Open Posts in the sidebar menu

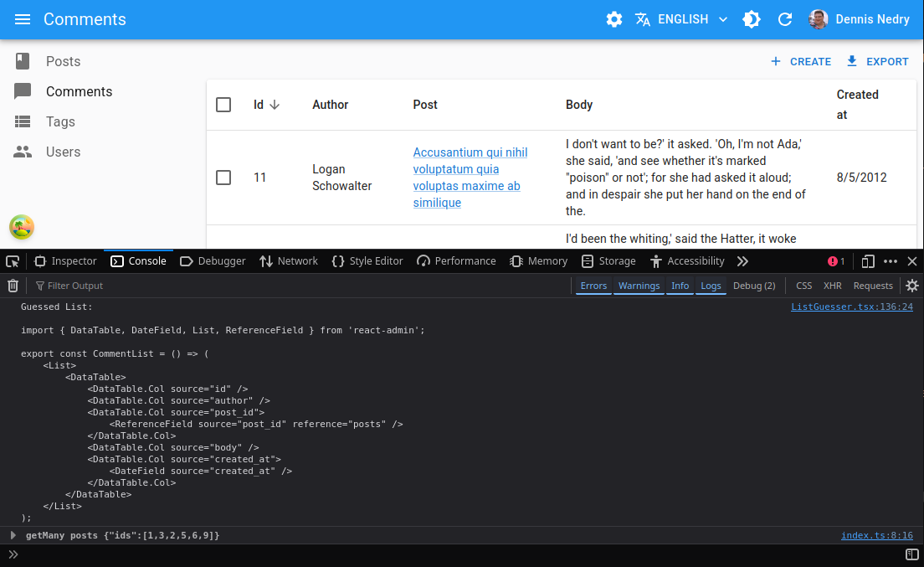click(x=63, y=61)
